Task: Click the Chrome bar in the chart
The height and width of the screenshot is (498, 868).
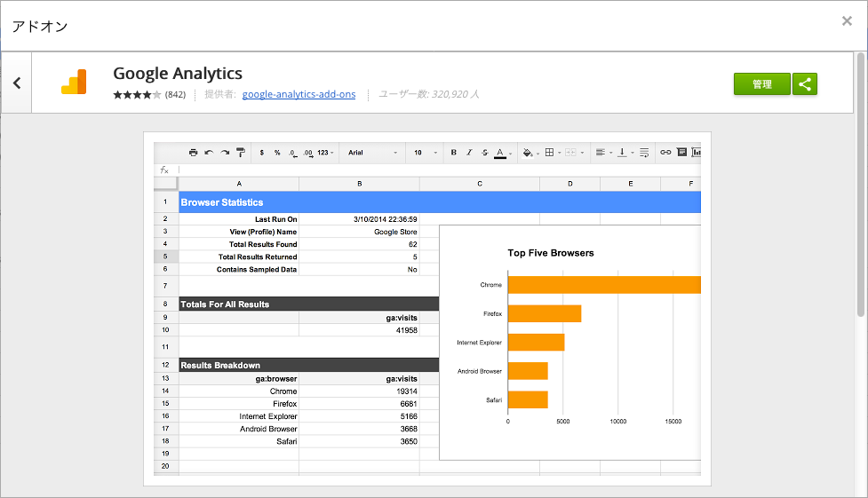Action: click(604, 285)
